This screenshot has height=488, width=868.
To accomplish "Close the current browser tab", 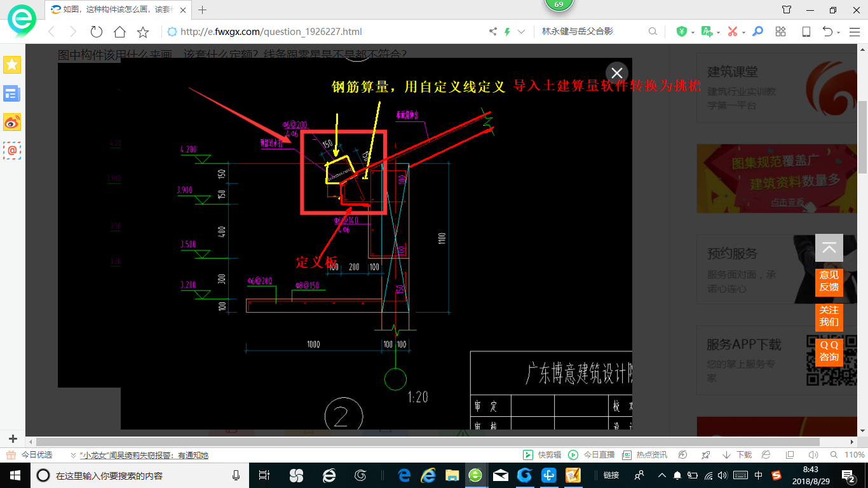I will [x=182, y=10].
